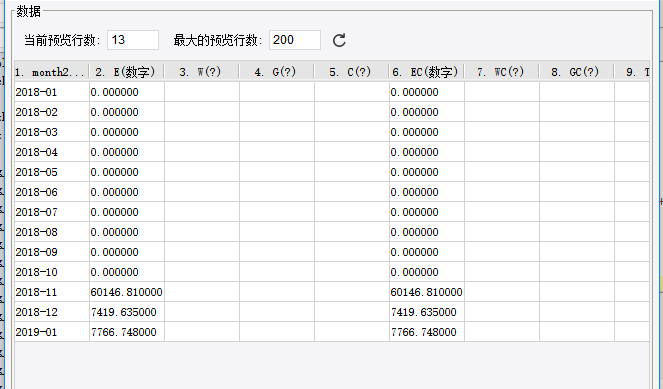Select the W(?) column header
Image resolution: width=663 pixels, height=389 pixels.
click(x=202, y=72)
